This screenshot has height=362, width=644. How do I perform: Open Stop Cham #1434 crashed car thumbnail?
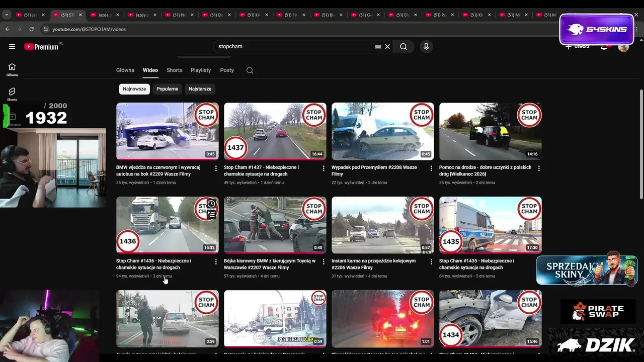491,318
